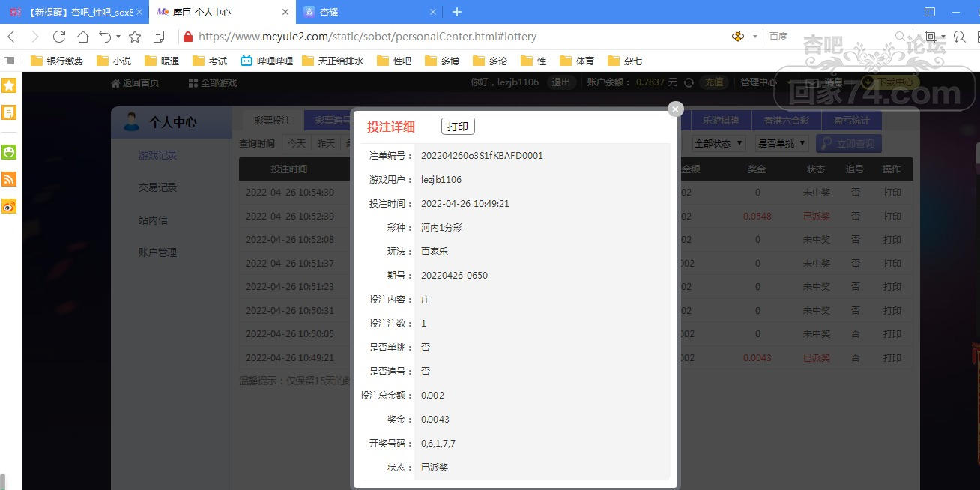
Task: Open the 盈亏统计 tab
Action: (852, 120)
